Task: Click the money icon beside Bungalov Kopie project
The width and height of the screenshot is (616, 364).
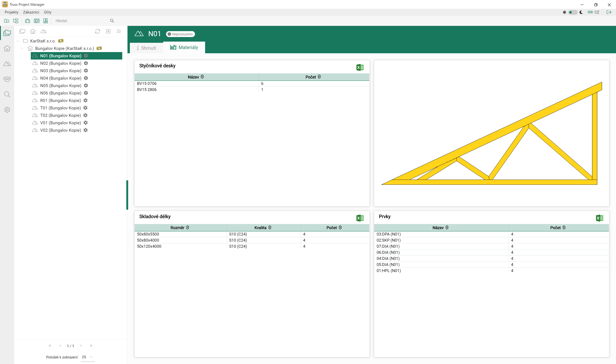Action: [x=99, y=48]
